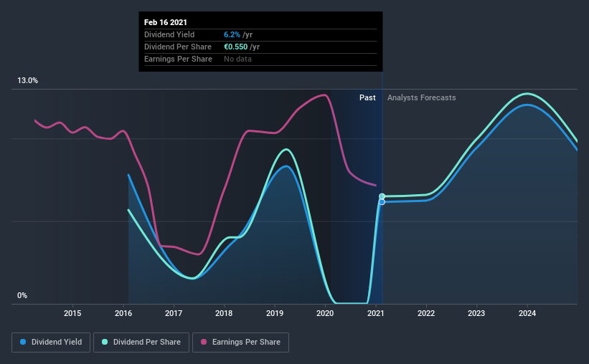Viewport: 589px width, 364px height.
Task: Click the pink Earnings Per Share legend dot
Action: (x=204, y=342)
